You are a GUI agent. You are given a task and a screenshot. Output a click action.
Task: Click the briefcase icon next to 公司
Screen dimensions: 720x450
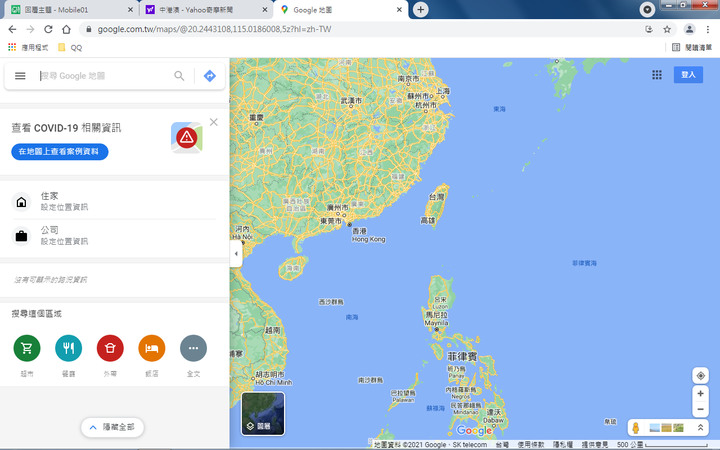tap(21, 236)
